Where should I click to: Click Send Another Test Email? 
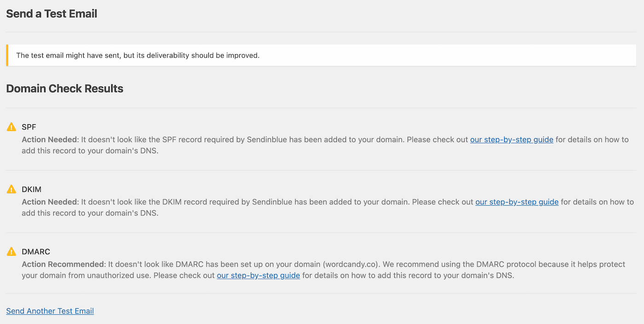click(50, 311)
